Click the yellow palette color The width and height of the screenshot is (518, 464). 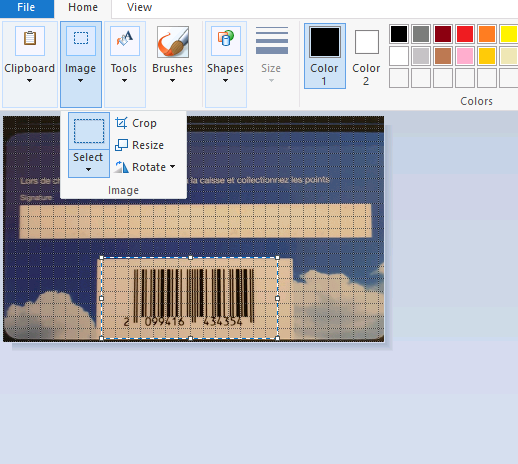point(509,34)
